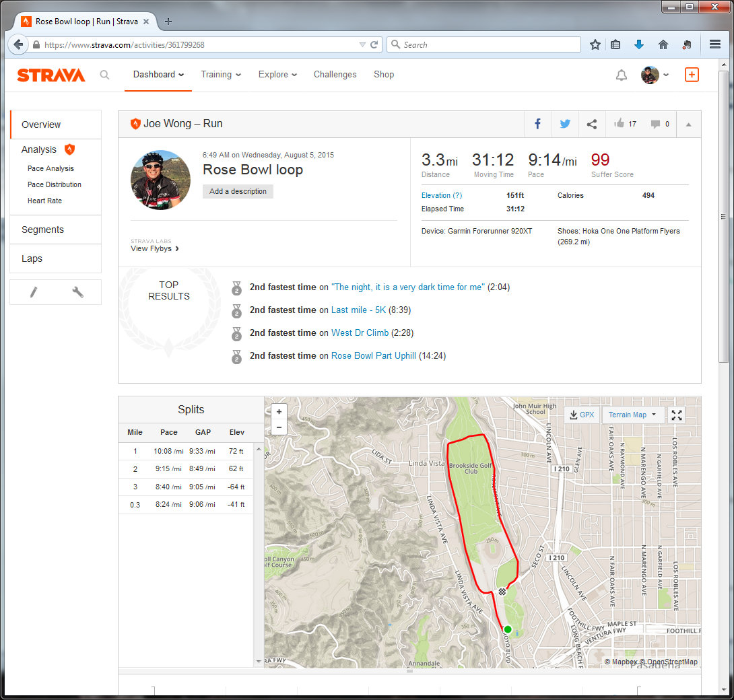Viewport: 734px width, 700px height.
Task: Share activity on Facebook icon
Action: [537, 124]
